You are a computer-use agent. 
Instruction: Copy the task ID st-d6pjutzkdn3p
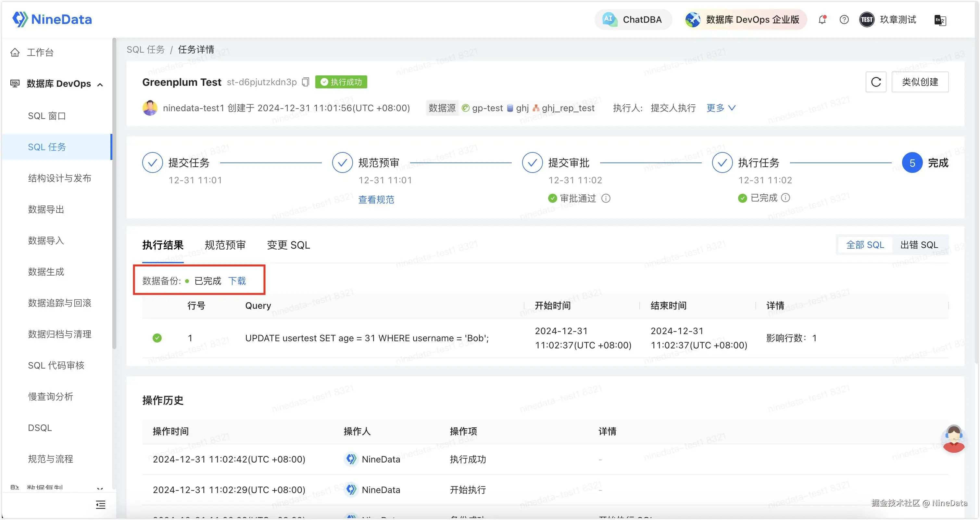[x=306, y=82]
